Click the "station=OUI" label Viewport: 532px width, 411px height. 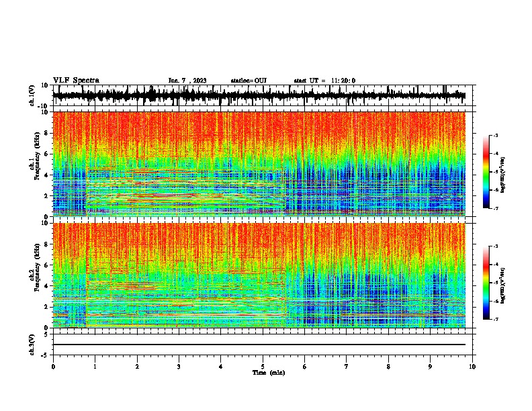[x=249, y=81]
